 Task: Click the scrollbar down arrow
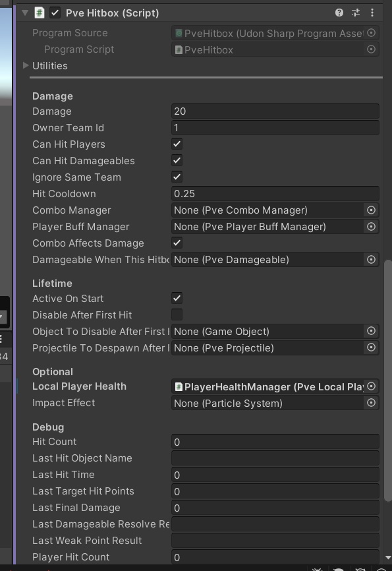pyautogui.click(x=388, y=558)
